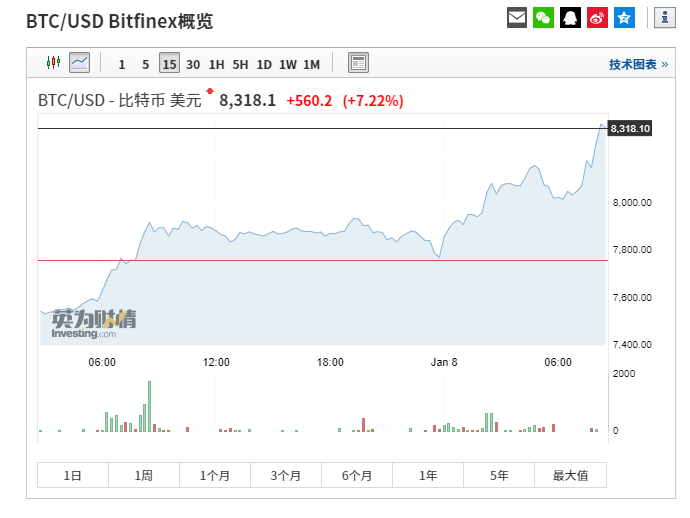Open the news overlay icon in toolbar
This screenshot has width=690, height=518.
point(358,63)
